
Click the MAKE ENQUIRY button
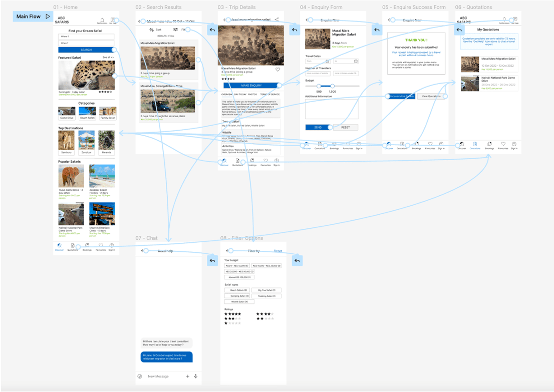(x=251, y=86)
